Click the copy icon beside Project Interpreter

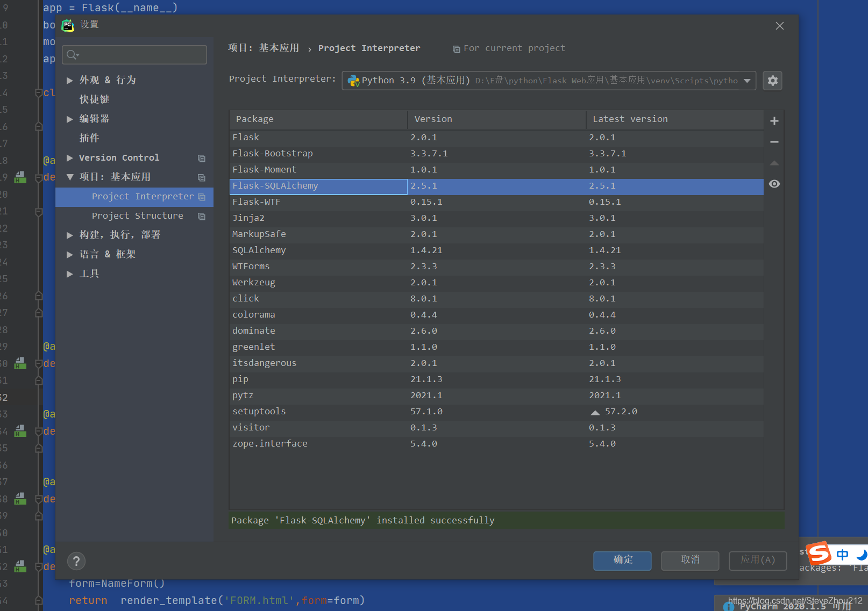[202, 197]
